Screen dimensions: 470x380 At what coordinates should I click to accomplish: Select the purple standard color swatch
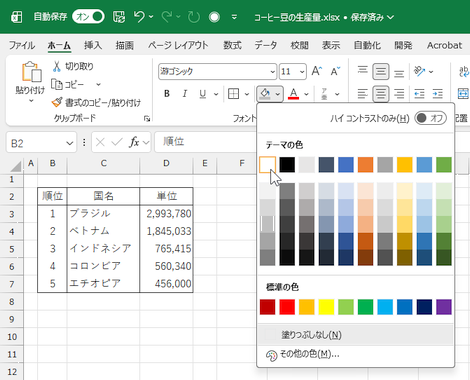click(444, 307)
